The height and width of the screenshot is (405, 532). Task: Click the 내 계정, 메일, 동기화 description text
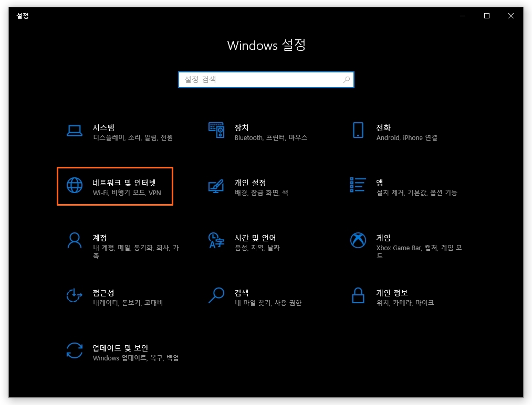[135, 252]
